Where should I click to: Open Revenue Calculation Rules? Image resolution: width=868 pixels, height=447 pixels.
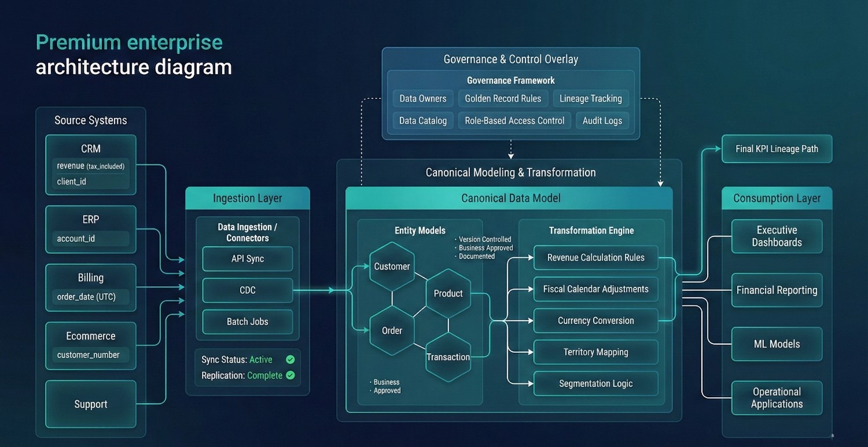pos(595,258)
